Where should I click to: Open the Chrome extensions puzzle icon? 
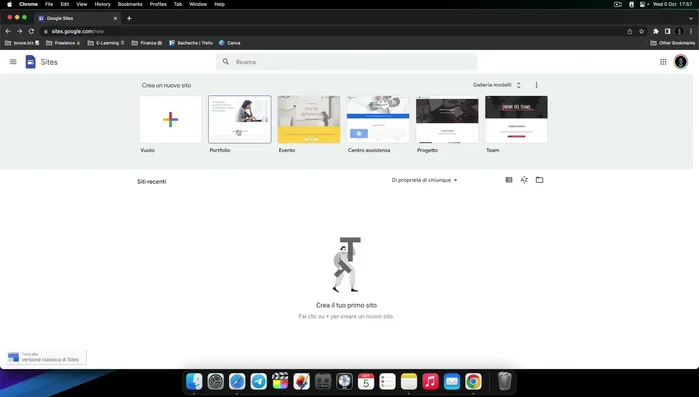(x=656, y=31)
